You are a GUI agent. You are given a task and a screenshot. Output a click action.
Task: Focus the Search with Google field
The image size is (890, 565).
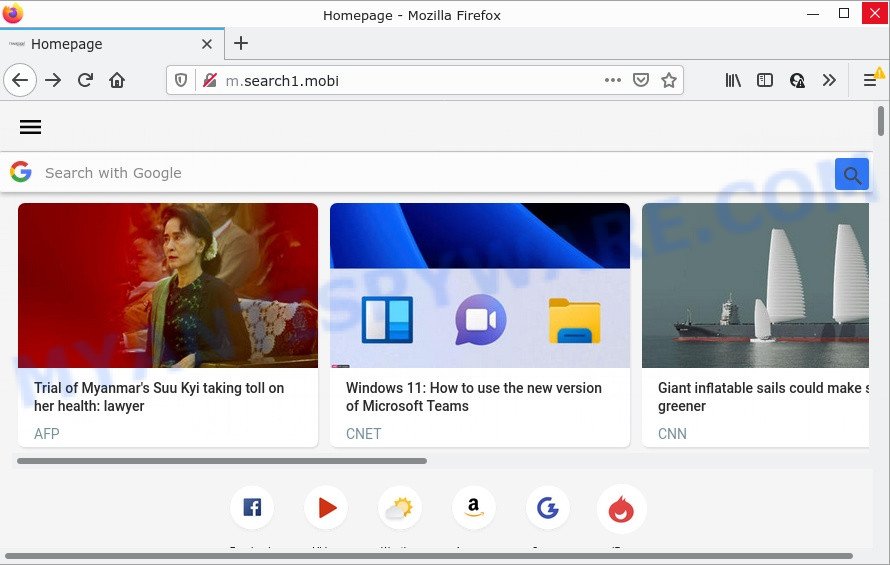[x=437, y=173]
